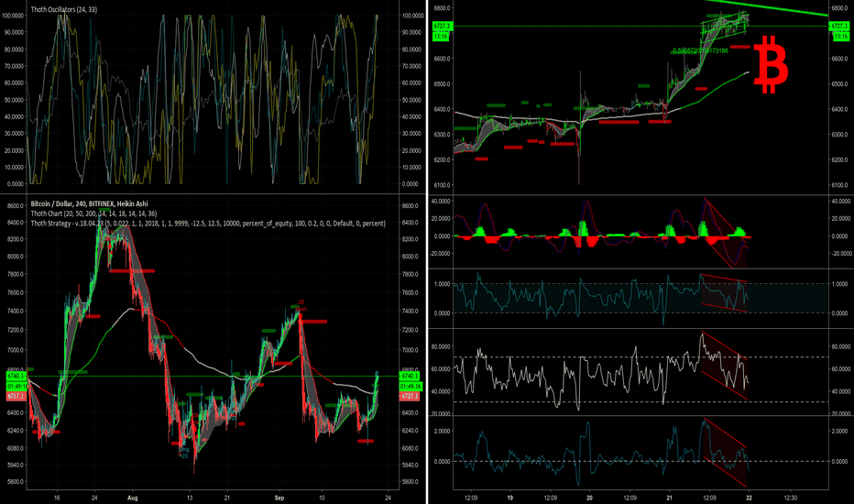Click 6100.0 on the right chart's left price axis

[x=443, y=185]
